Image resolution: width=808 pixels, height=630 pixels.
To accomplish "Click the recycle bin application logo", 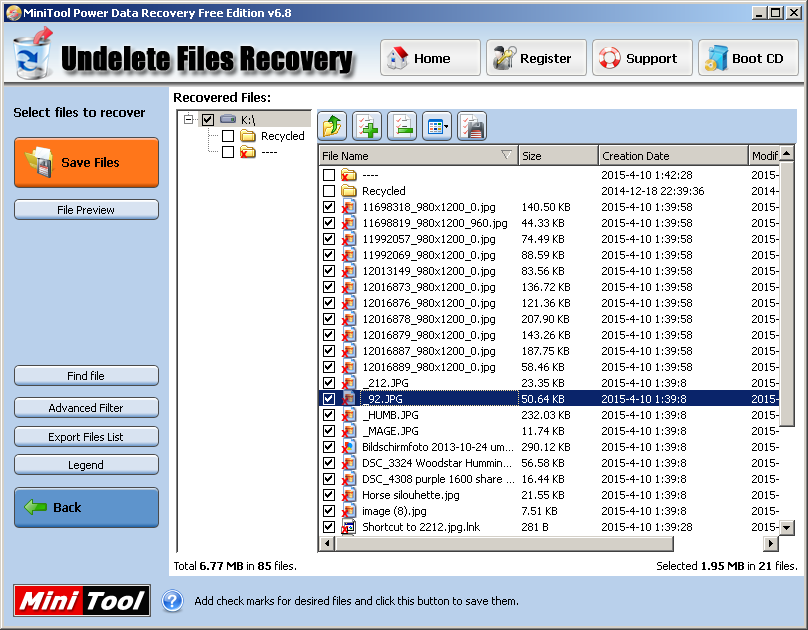I will coord(33,55).
